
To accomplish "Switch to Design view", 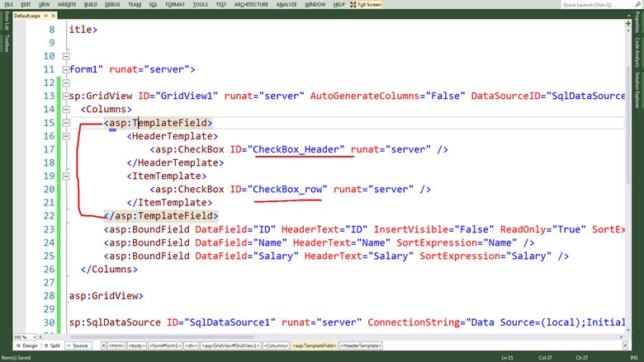I will tap(27, 346).
